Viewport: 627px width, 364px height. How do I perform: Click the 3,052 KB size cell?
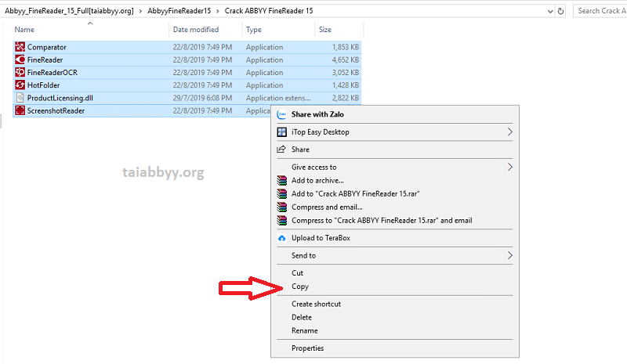coord(346,73)
